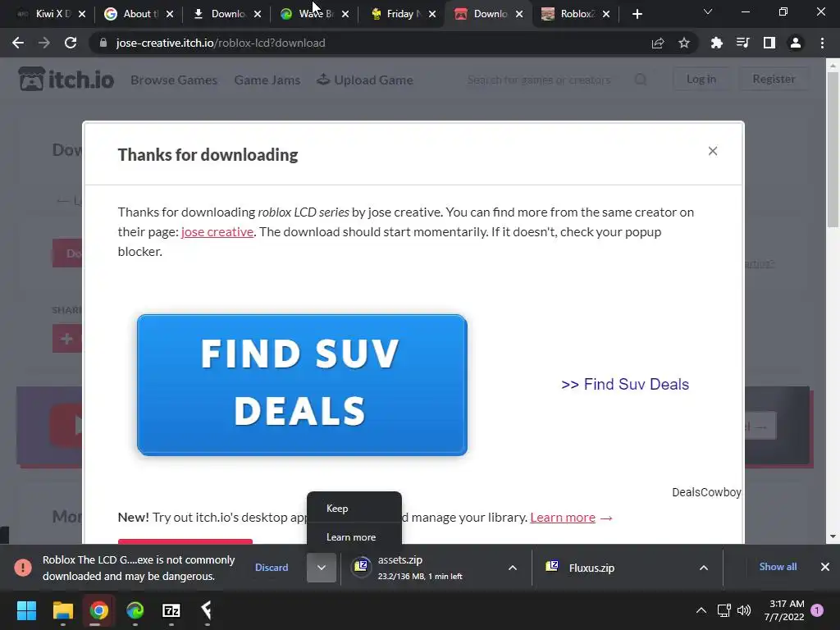Go back using the browser back arrow

pos(18,43)
